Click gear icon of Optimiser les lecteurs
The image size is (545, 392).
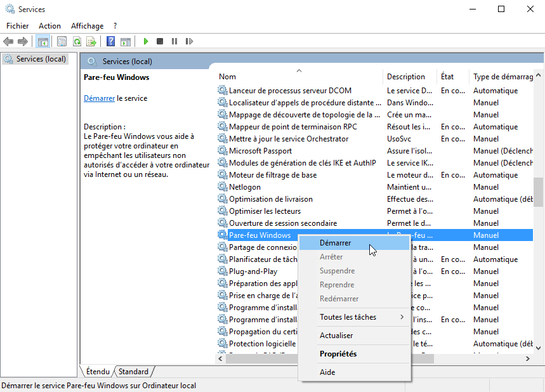point(223,211)
